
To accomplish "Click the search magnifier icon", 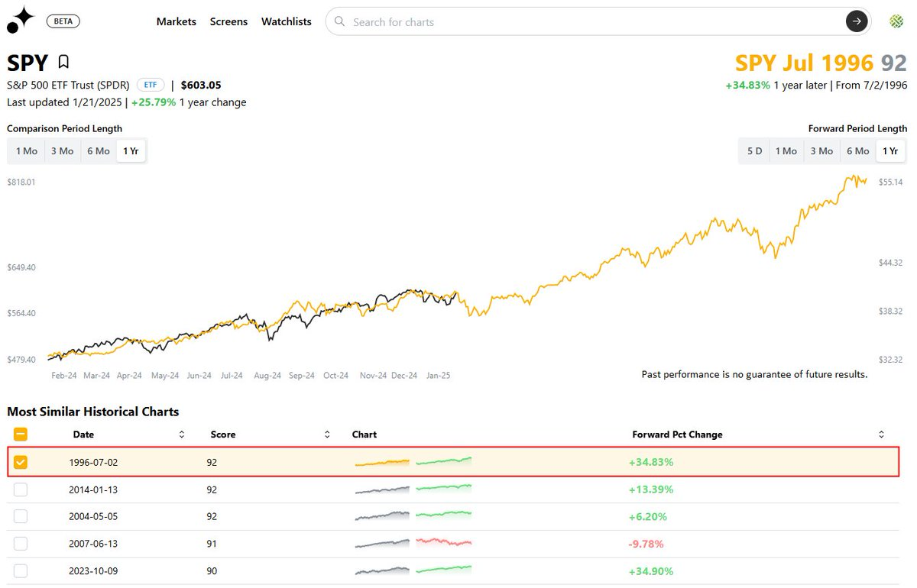I will [x=339, y=21].
